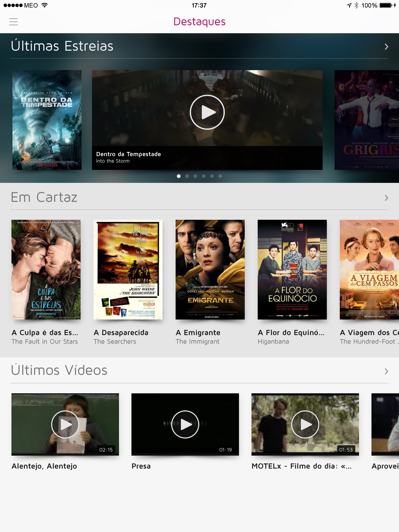Click The Fault in Our Stars subtitle
Image resolution: width=399 pixels, height=532 pixels.
[45, 342]
